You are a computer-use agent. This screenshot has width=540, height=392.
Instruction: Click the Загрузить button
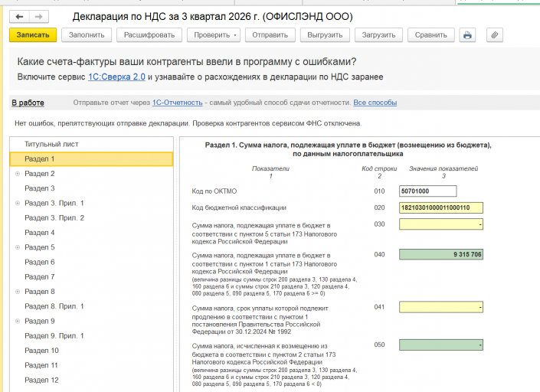click(378, 35)
